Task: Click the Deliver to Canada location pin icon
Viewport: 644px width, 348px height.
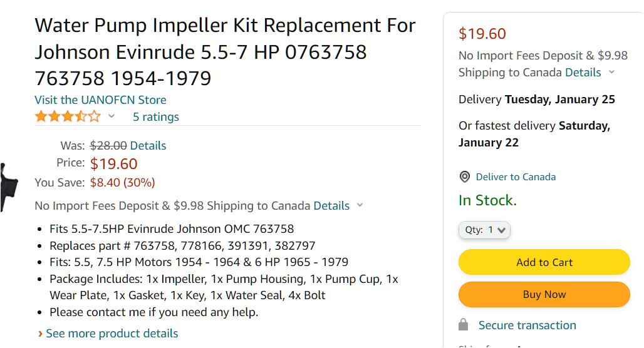Action: tap(465, 177)
